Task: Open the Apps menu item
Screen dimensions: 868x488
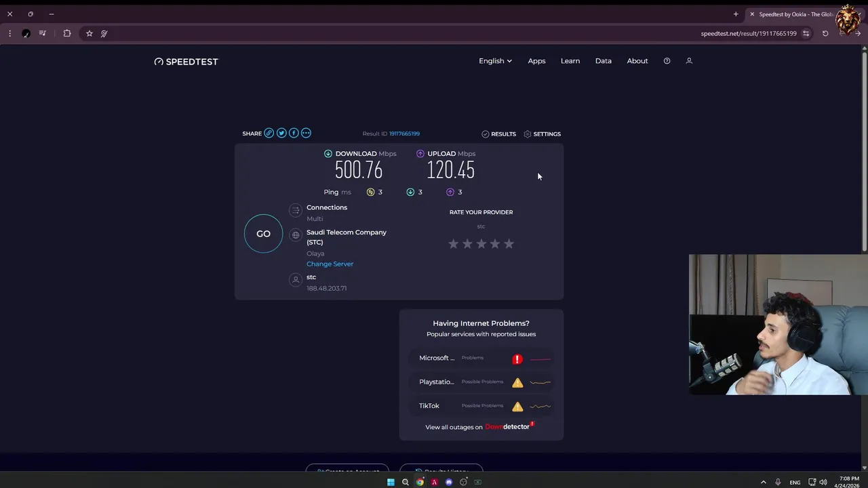Action: 536,61
